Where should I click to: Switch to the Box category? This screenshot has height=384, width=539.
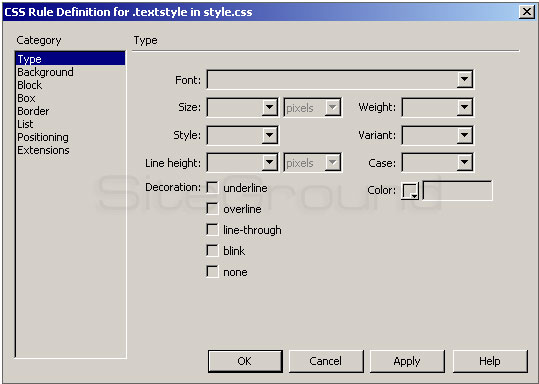click(26, 98)
